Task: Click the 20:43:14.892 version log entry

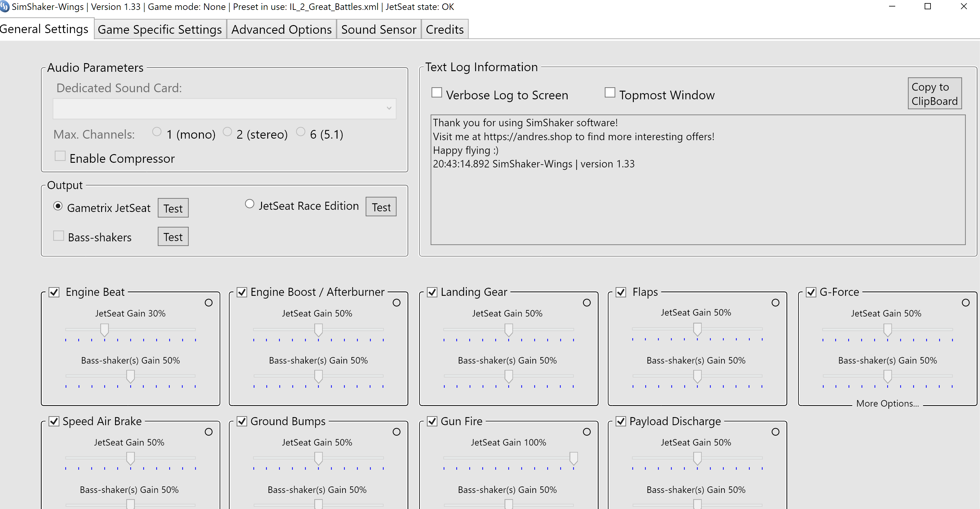Action: (x=534, y=164)
